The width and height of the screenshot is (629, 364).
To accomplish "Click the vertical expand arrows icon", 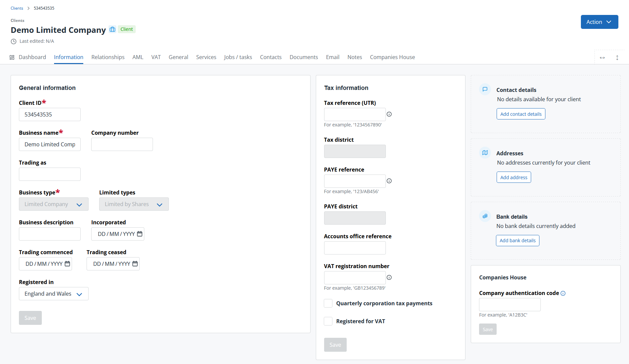I will pyautogui.click(x=617, y=58).
